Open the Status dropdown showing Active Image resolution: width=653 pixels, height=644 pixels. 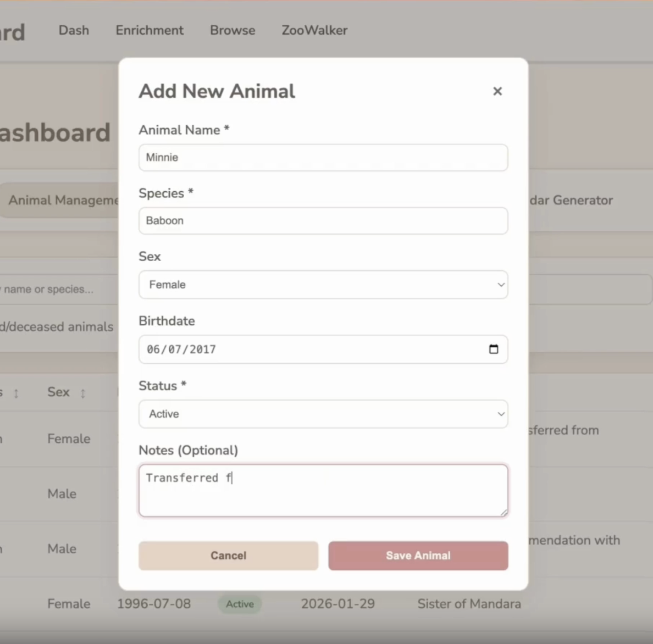[x=323, y=414]
